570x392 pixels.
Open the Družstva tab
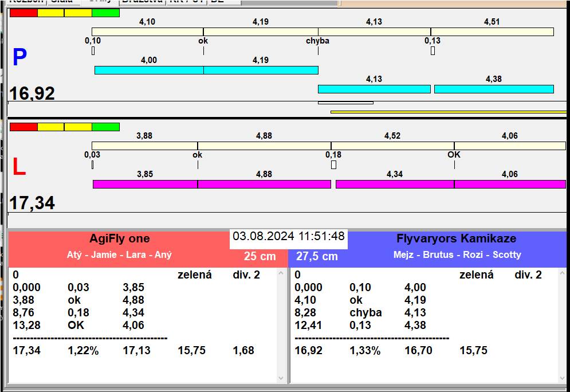141,2
